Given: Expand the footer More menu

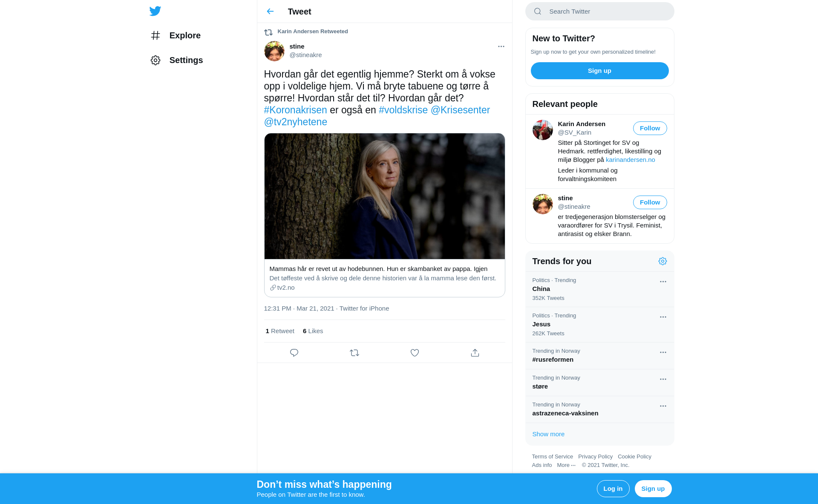Looking at the screenshot, I should click(566, 465).
